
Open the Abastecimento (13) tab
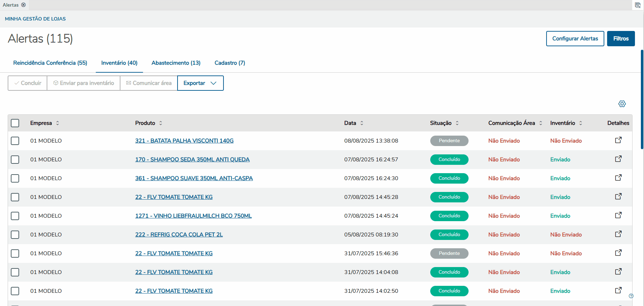coord(176,63)
